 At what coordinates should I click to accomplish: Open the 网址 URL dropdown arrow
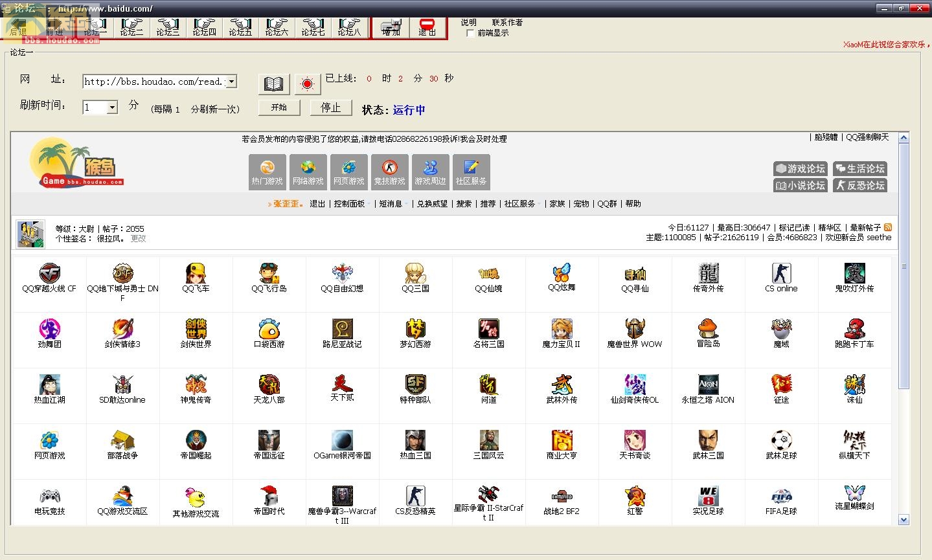(231, 82)
